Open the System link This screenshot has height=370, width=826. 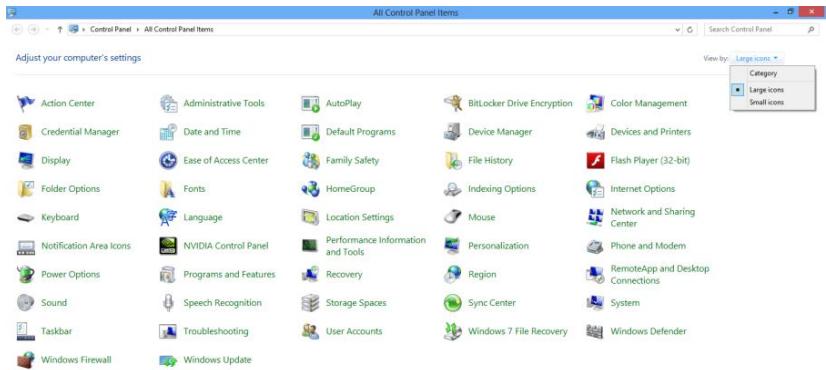(x=625, y=303)
